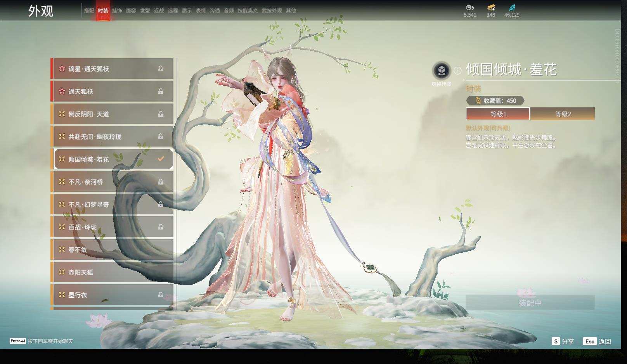Open the 搭配 tab
Image resolution: width=627 pixels, height=364 pixels.
pos(89,10)
